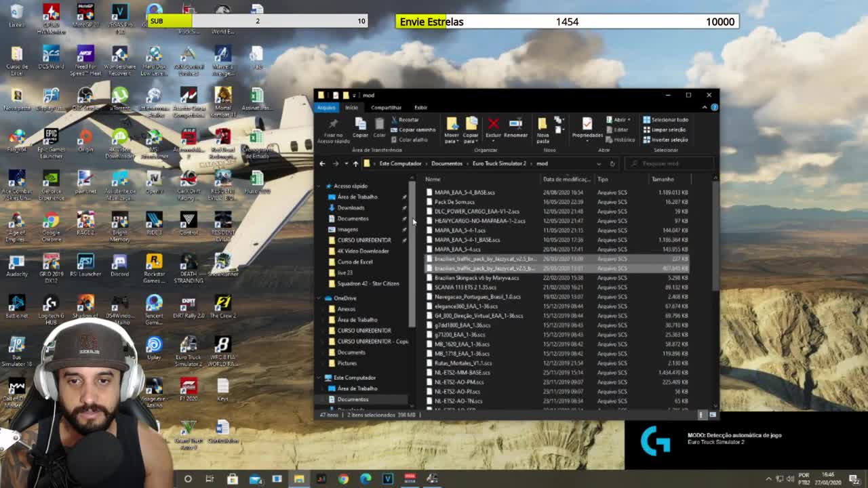Screen dimensions: 868x488
Task: Open Audacity desktop shortcut
Action: tap(16, 264)
